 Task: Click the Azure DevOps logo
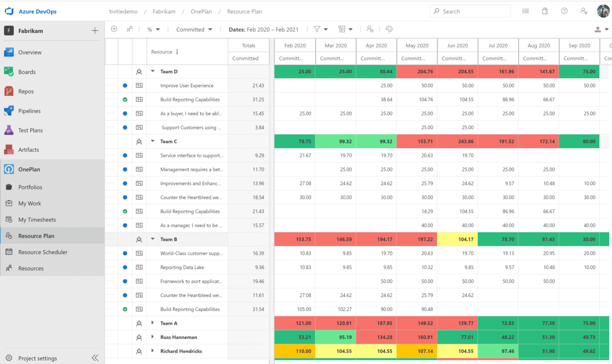9,12
